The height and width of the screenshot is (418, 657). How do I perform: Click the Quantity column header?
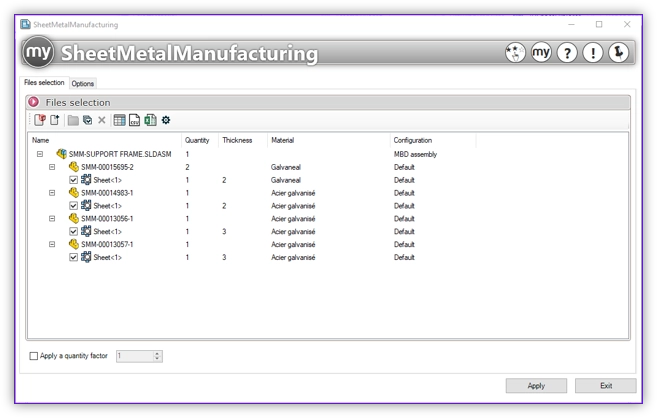[x=199, y=140]
